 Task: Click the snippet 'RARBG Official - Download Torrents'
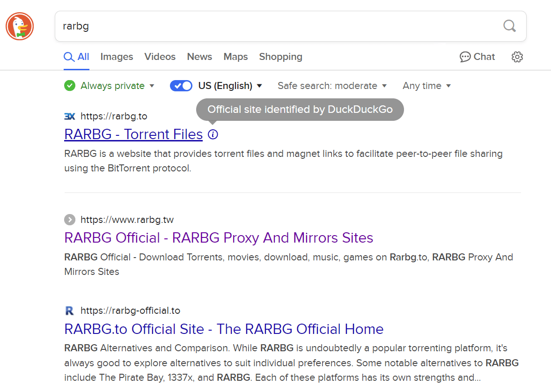click(288, 265)
